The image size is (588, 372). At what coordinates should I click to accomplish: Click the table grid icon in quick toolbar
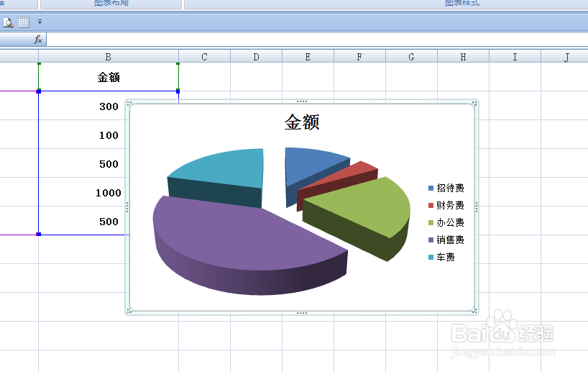(24, 22)
